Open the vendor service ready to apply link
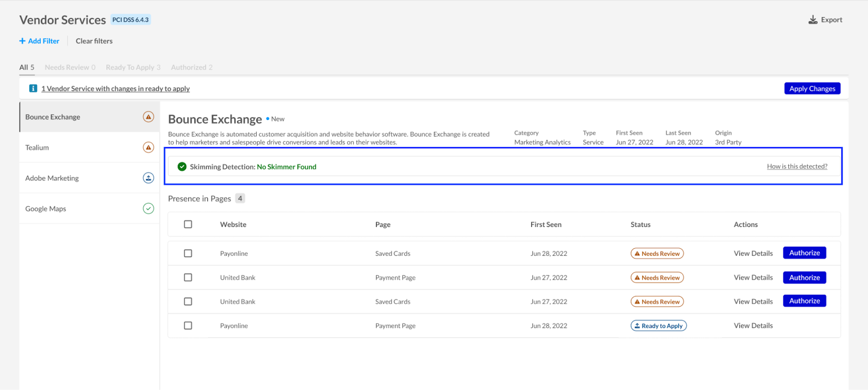Screen dimensions: 868x390 click(116, 89)
